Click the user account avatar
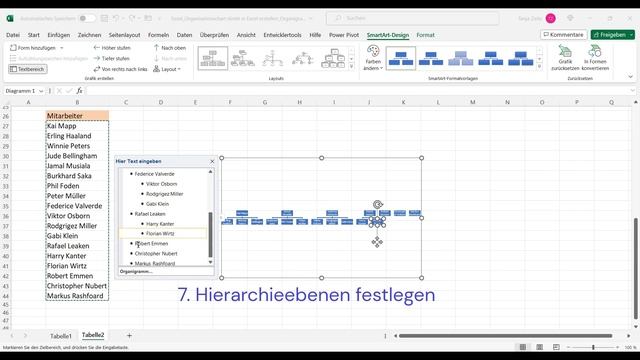 click(x=551, y=18)
